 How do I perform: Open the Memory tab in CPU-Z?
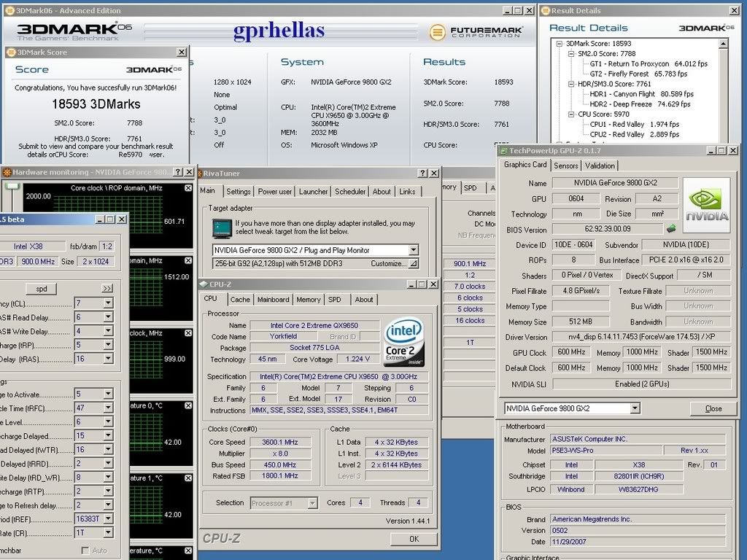coord(309,300)
